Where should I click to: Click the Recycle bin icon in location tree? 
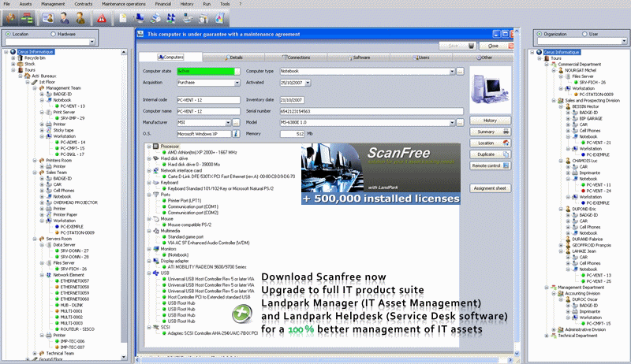[x=21, y=58]
